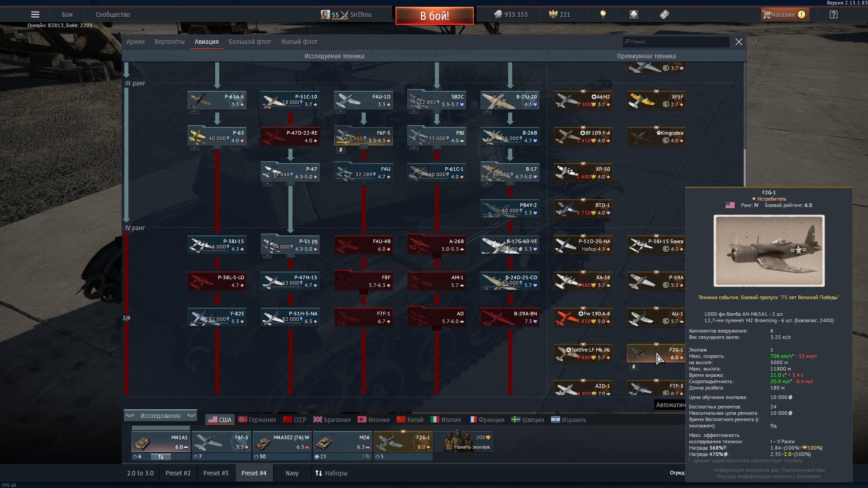Select the P-51C-10 aircraft card
This screenshot has width=868, height=488.
coord(290,100)
